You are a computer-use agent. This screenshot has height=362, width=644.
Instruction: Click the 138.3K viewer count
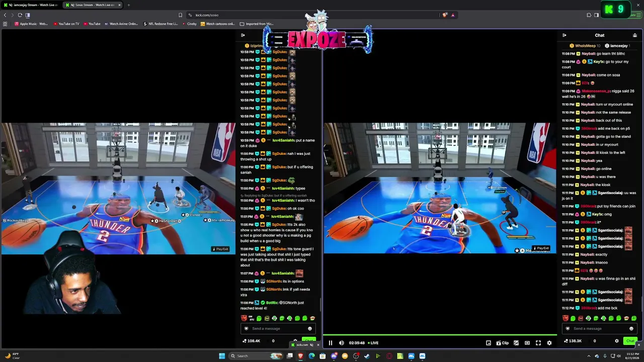(x=574, y=341)
